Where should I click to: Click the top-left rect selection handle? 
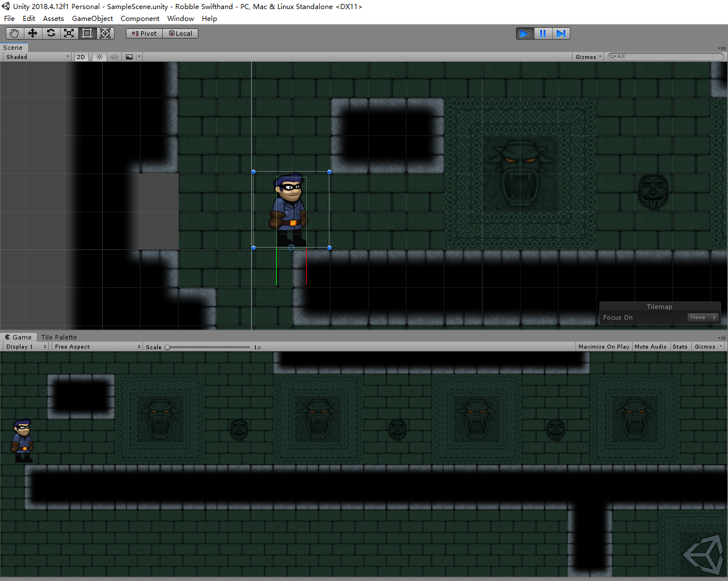[x=253, y=172]
